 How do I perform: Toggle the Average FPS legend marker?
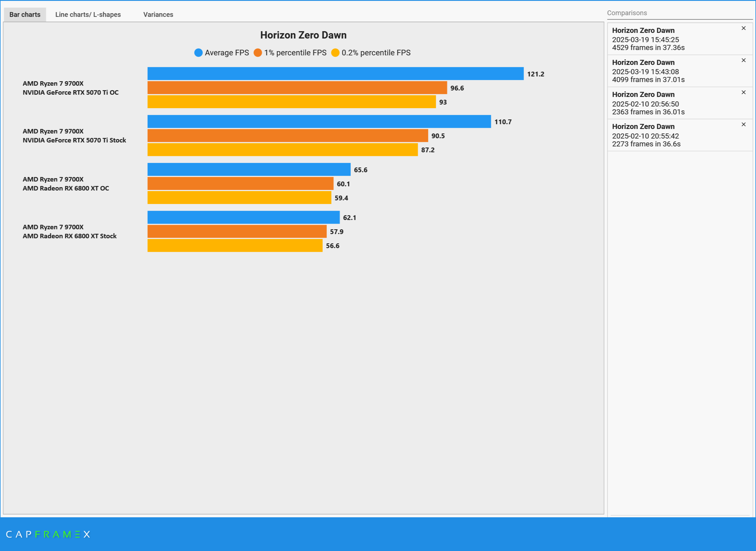[x=198, y=53]
